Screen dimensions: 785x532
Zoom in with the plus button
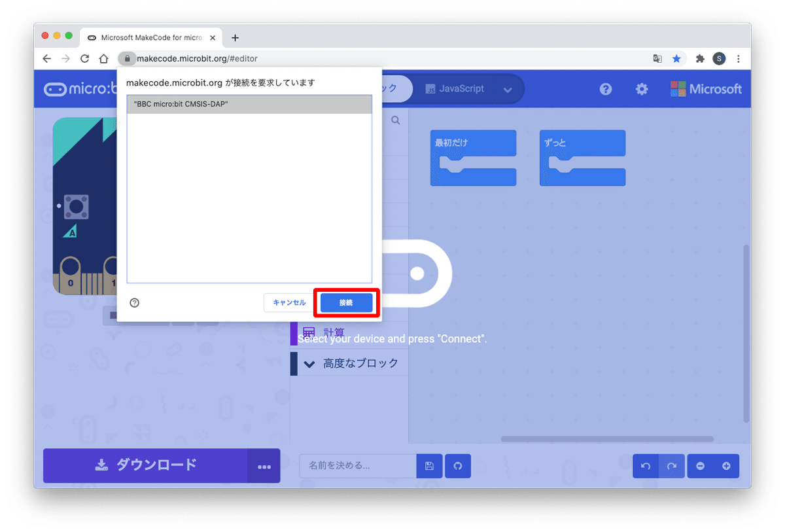pos(726,466)
